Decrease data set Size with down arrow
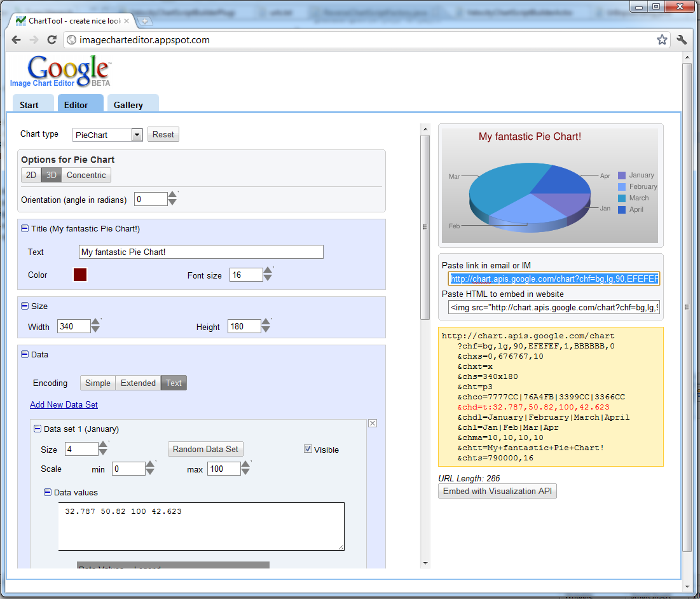The image size is (700, 599). 102,451
